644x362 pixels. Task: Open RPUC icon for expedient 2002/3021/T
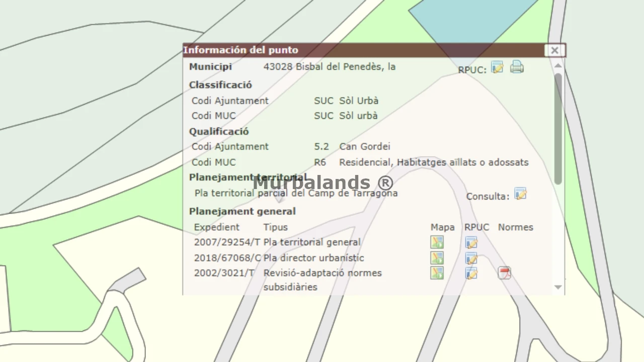click(x=471, y=273)
